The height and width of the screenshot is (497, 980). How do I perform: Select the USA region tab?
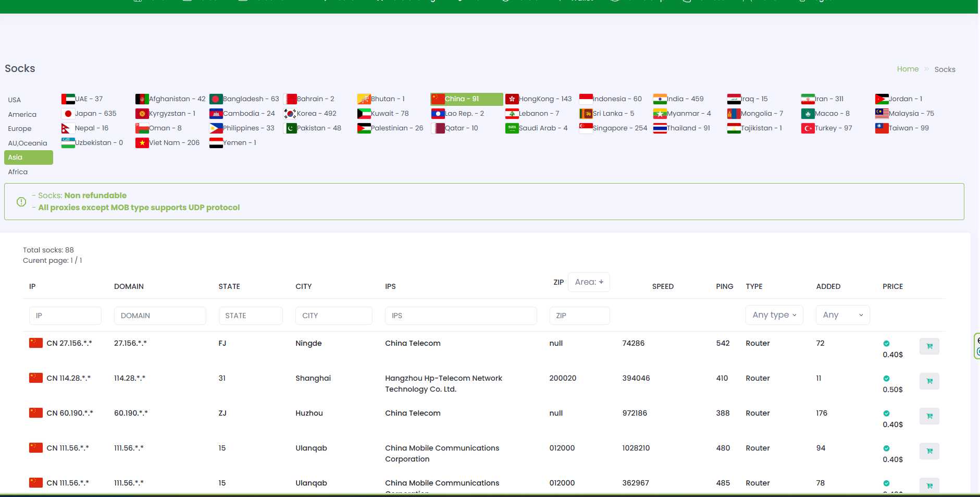pos(15,100)
